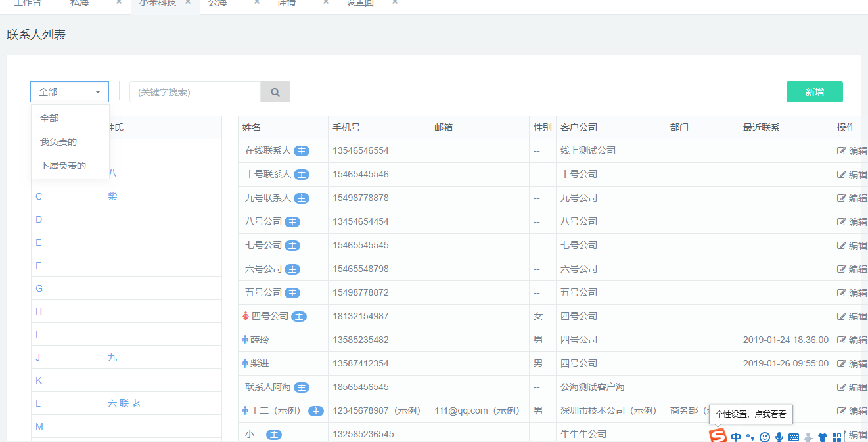Toggle Sogou Chinese/English 中 mode
Image resolution: width=868 pixels, height=442 pixels.
pos(736,437)
